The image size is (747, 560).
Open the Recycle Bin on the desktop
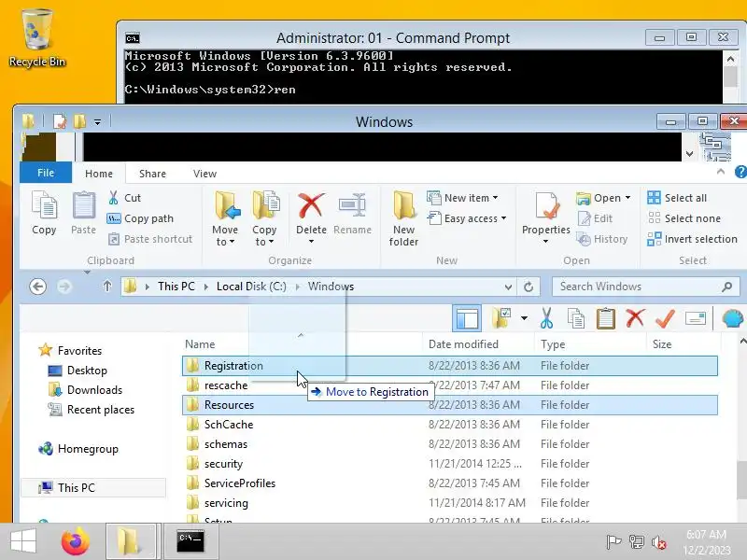point(37,38)
